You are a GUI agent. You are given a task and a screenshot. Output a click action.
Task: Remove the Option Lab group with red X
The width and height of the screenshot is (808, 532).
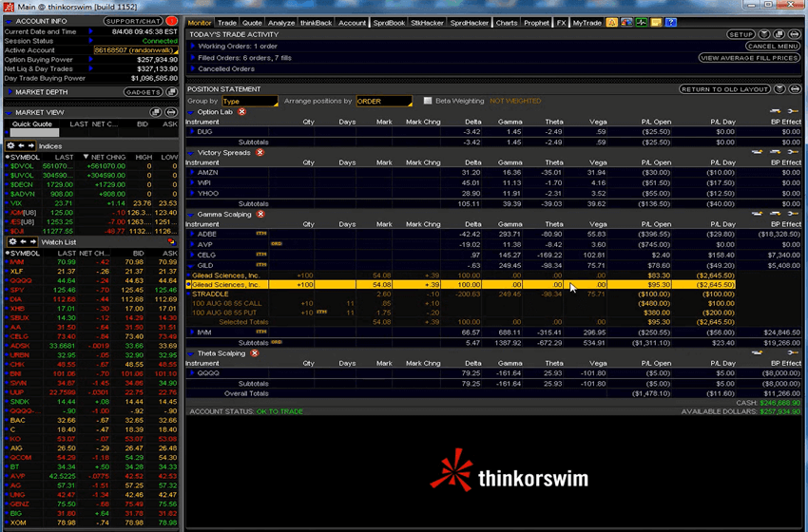[x=241, y=112]
